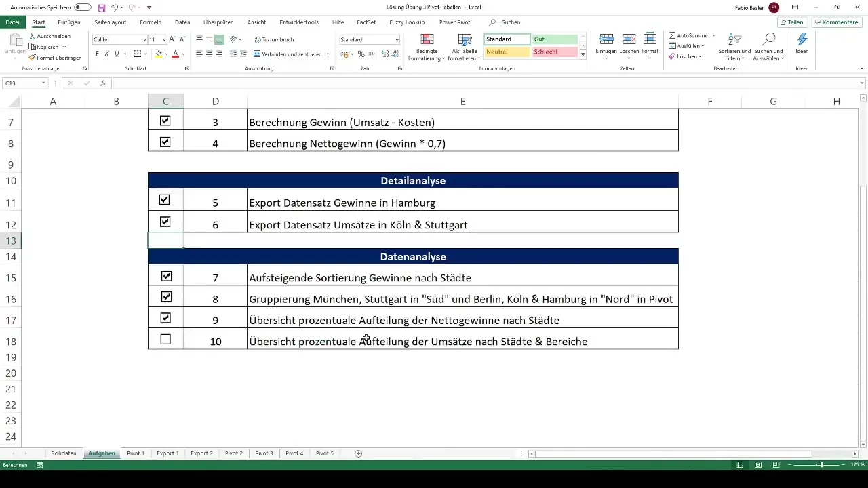Toggle bold (F) formatting

click(x=96, y=54)
